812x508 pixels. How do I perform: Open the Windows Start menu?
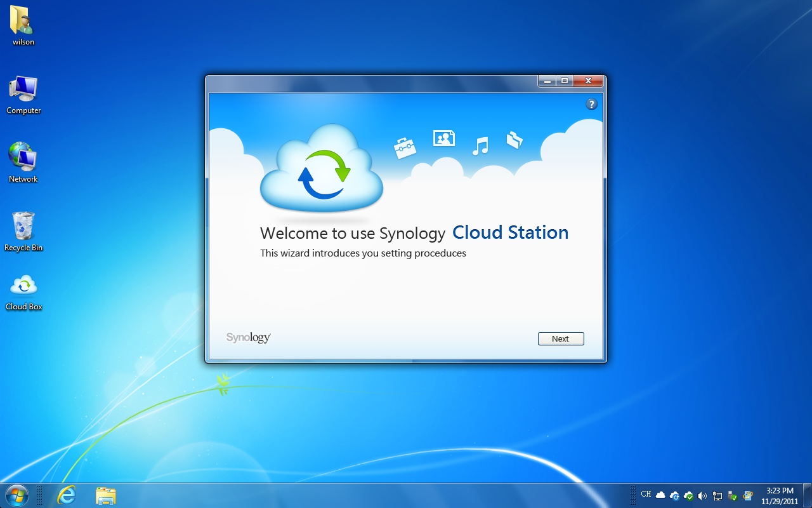pyautogui.click(x=17, y=495)
